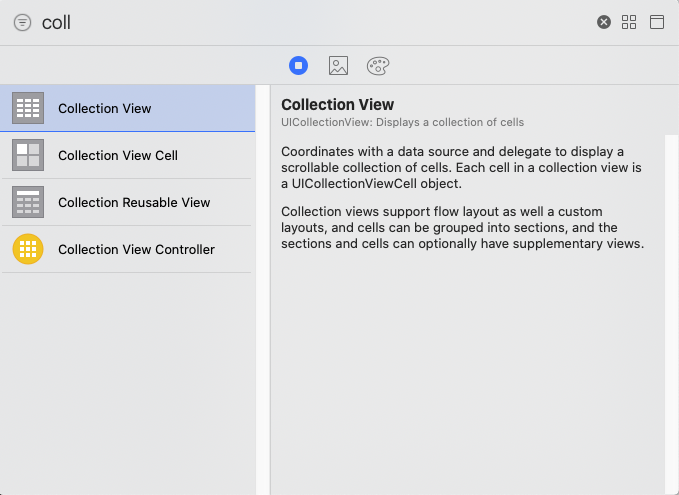The image size is (679, 495).
Task: Click the Collection View grid icon
Action: tap(28, 108)
